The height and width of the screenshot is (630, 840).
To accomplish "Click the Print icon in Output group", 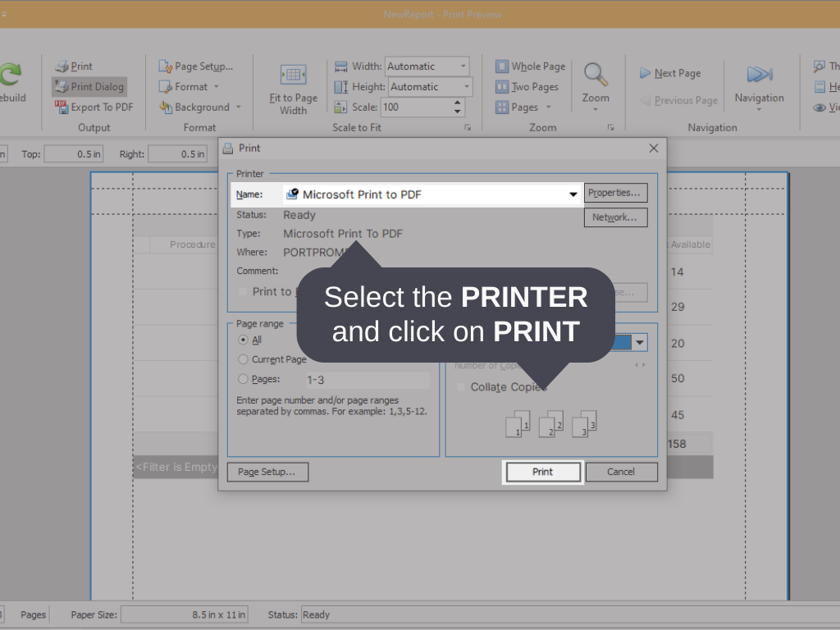I will pyautogui.click(x=62, y=66).
